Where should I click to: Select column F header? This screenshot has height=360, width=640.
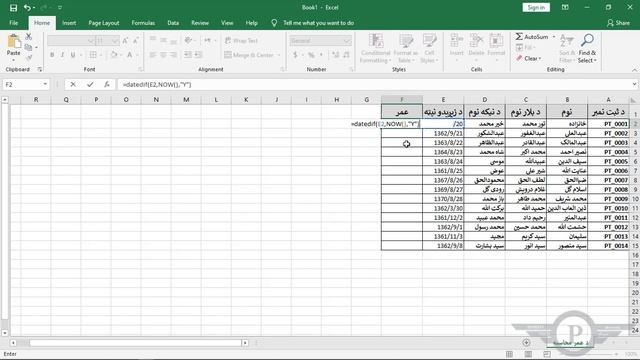(x=402, y=100)
